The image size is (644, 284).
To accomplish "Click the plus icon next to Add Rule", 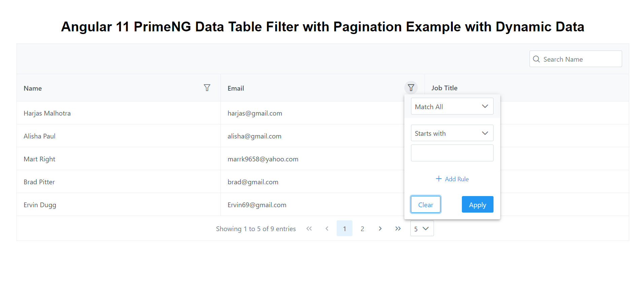I will tap(438, 179).
